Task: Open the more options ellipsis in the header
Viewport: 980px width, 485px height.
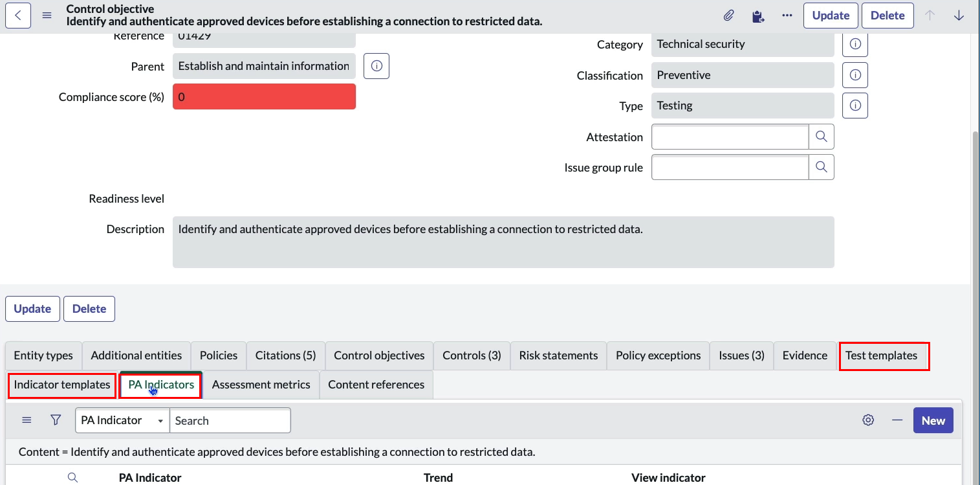Action: [x=787, y=16]
